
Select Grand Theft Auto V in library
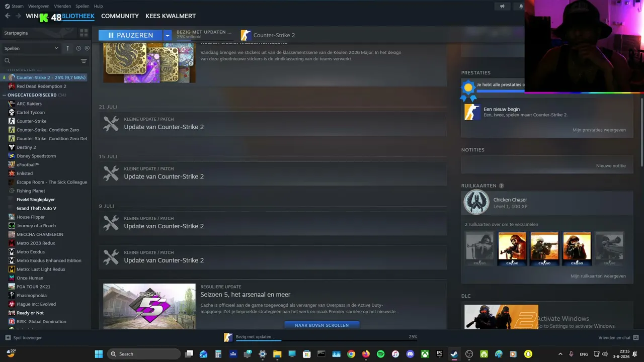coord(36,208)
